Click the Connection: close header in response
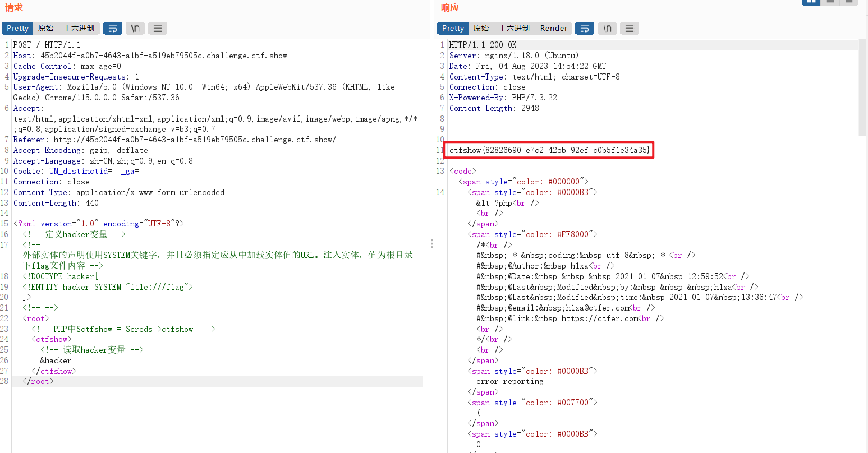Screen dimensions: 868x453 point(488,87)
